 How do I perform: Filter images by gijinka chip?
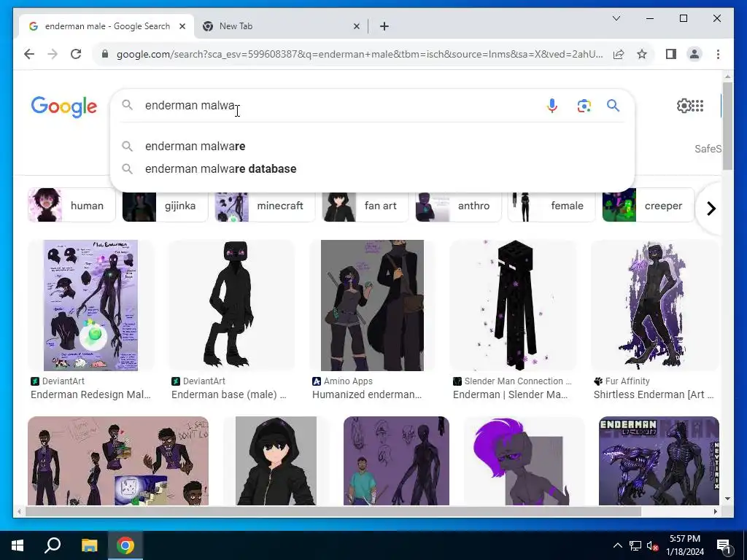[165, 205]
